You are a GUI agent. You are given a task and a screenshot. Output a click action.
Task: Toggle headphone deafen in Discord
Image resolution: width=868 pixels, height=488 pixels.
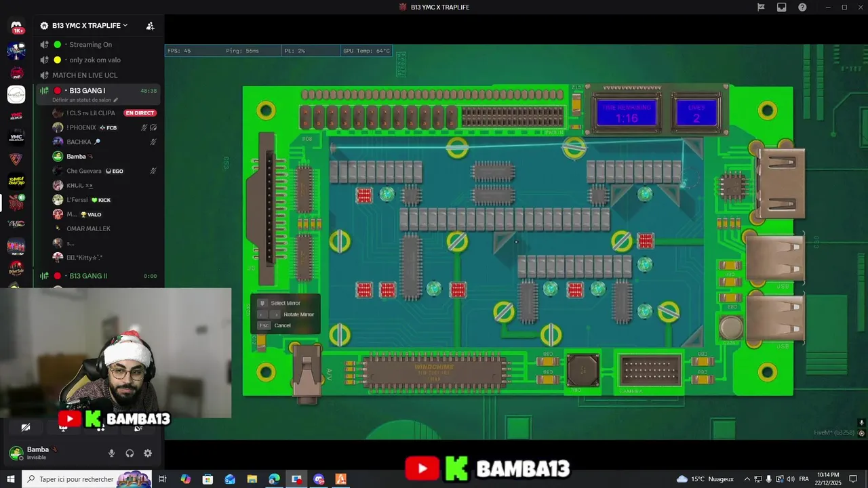(x=130, y=453)
